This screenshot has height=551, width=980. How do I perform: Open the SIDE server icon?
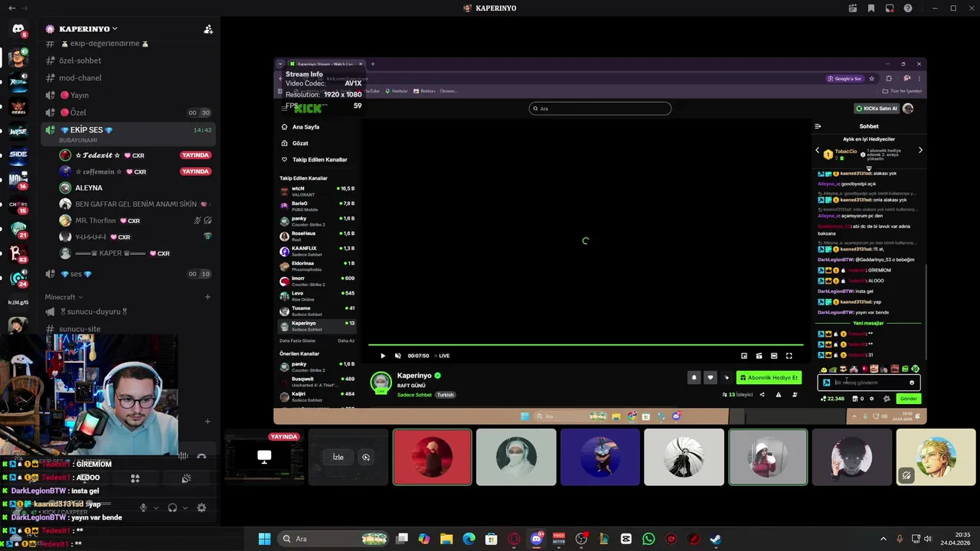point(18,155)
